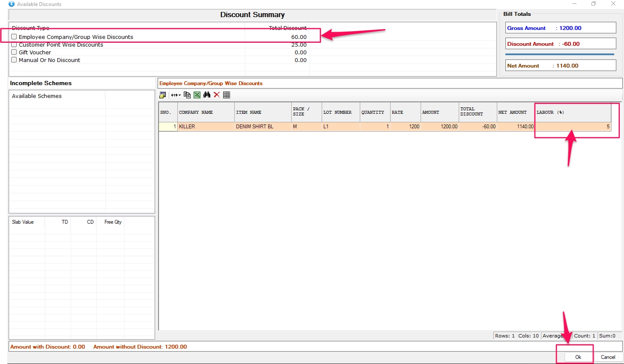The height and width of the screenshot is (364, 624).
Task: Click the Available Discounts window app icon
Action: [12, 4]
